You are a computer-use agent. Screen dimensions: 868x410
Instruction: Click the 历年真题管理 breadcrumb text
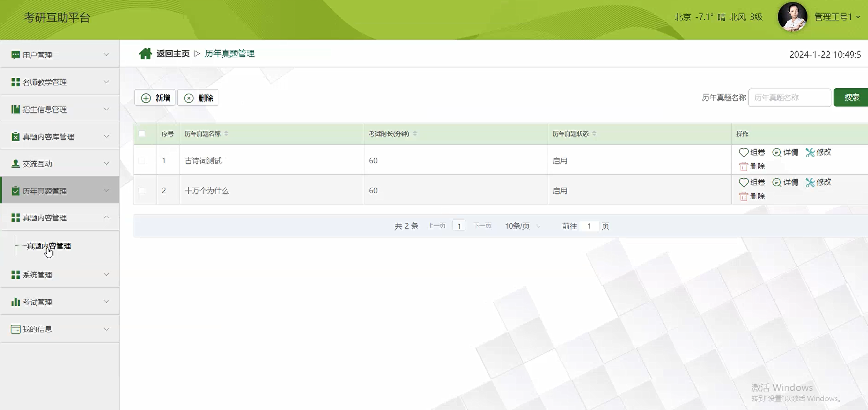pyautogui.click(x=230, y=54)
